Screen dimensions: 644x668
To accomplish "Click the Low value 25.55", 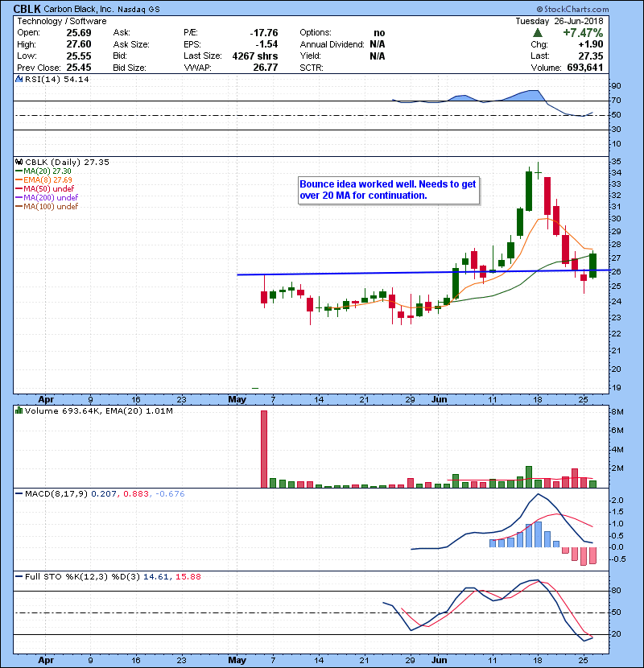I will click(x=79, y=56).
